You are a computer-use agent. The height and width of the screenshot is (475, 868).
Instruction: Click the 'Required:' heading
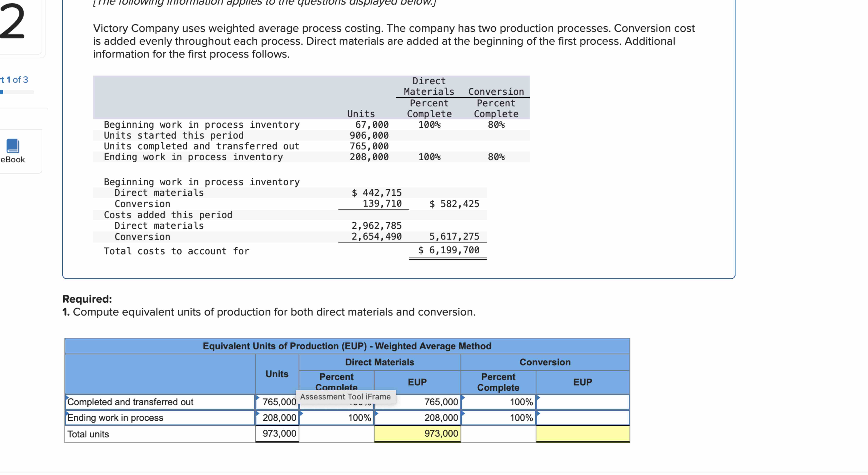point(87,299)
